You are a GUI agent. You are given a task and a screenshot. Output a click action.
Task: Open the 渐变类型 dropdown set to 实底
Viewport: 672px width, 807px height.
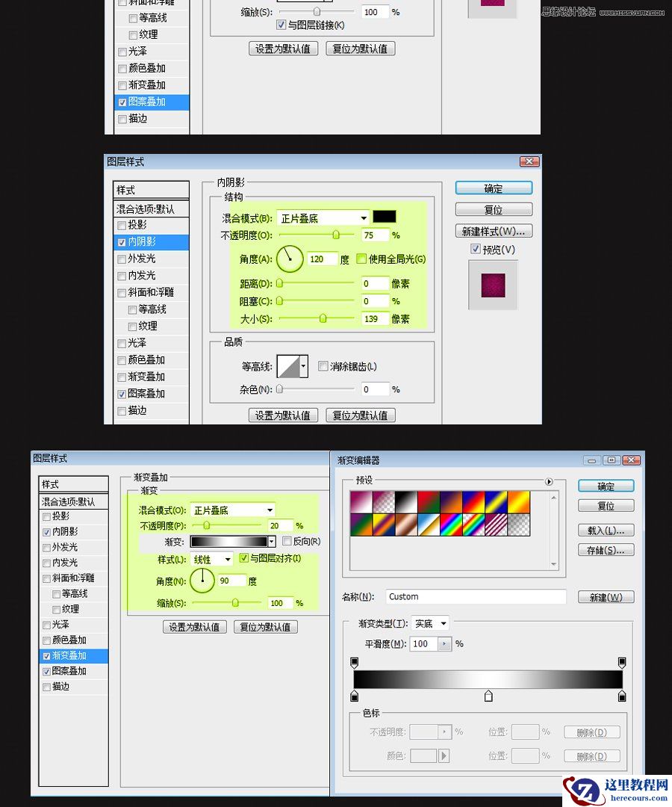pyautogui.click(x=432, y=623)
